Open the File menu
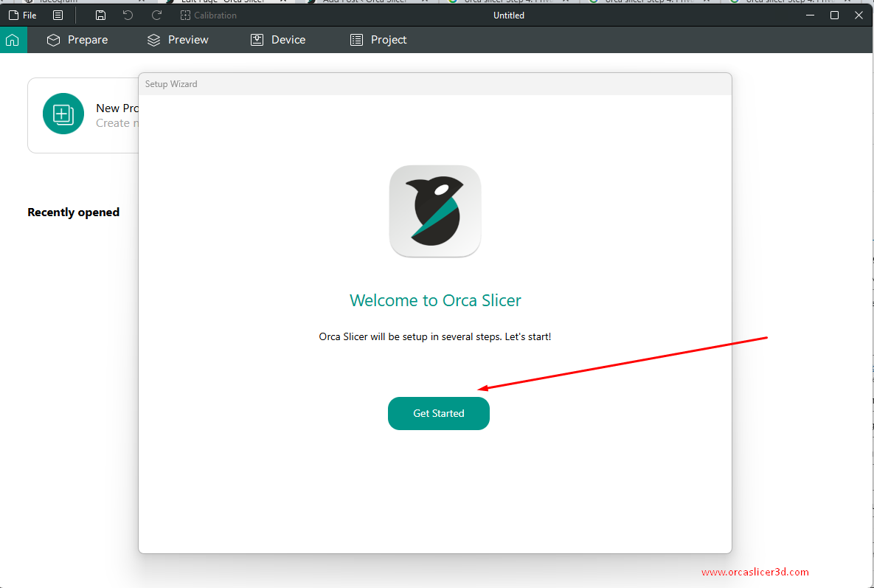 (x=23, y=15)
